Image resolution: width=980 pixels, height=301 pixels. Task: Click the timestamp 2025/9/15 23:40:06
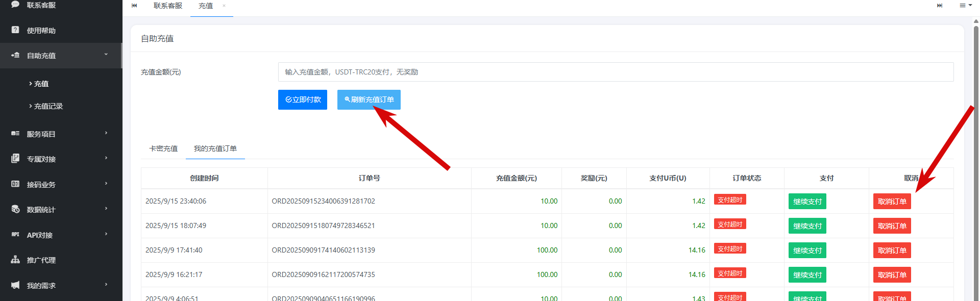coord(176,201)
